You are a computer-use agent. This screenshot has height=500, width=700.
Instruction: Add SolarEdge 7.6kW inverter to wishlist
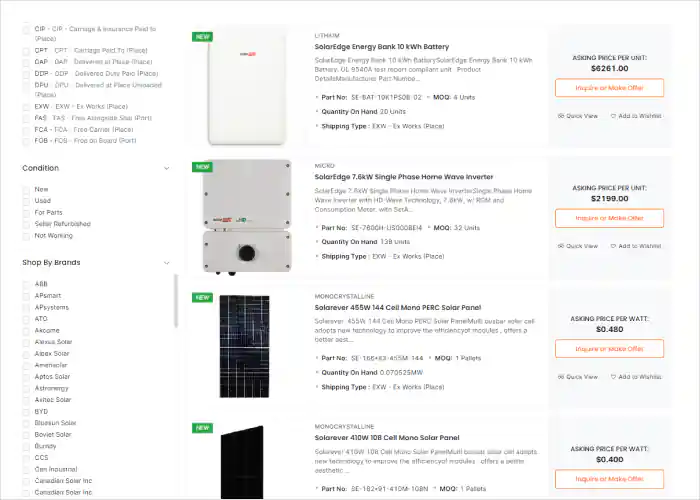[636, 246]
